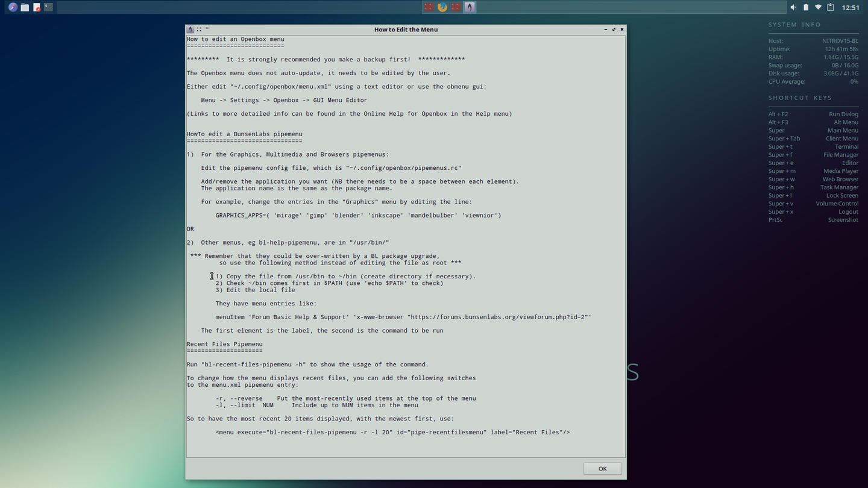
Task: Close the How to Edit the Menu window
Action: click(622, 29)
